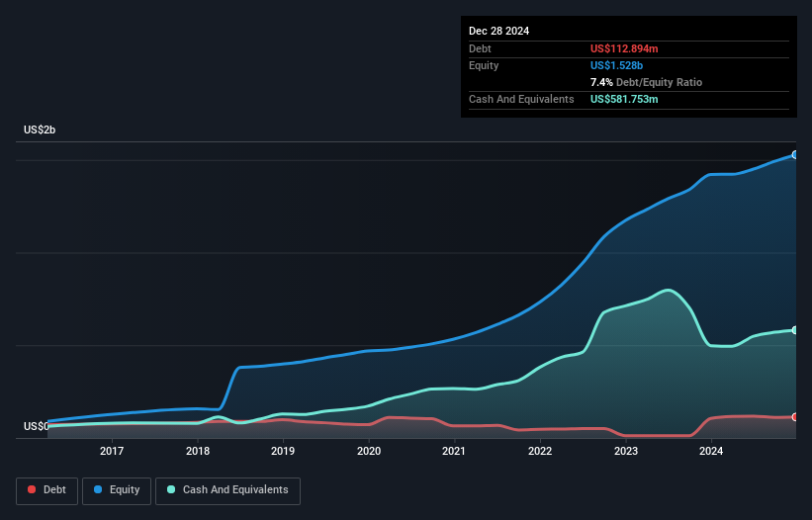Click the Debt row label in tooltip
Image resolution: width=812 pixels, height=520 pixels.
pyautogui.click(x=480, y=48)
